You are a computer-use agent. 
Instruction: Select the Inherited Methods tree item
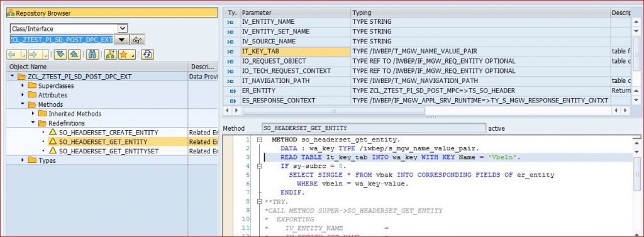(x=75, y=114)
